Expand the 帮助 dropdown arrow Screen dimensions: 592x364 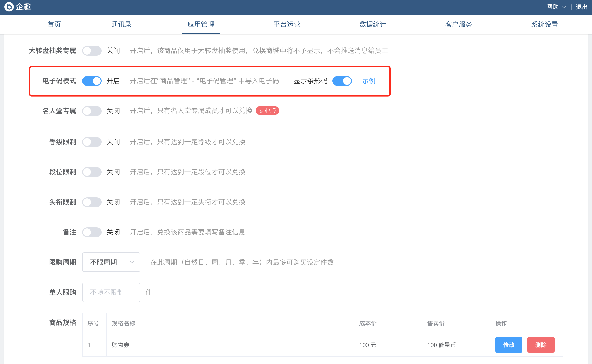click(x=564, y=7)
